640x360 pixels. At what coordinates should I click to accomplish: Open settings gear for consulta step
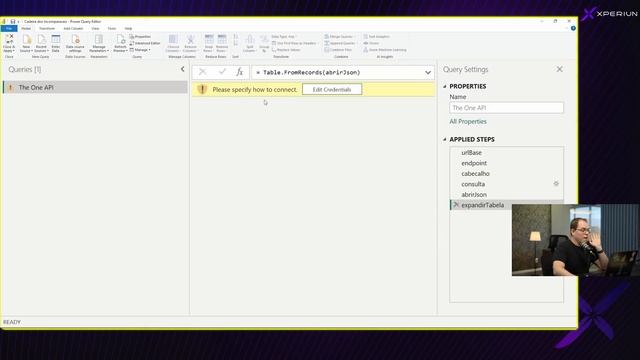(556, 184)
